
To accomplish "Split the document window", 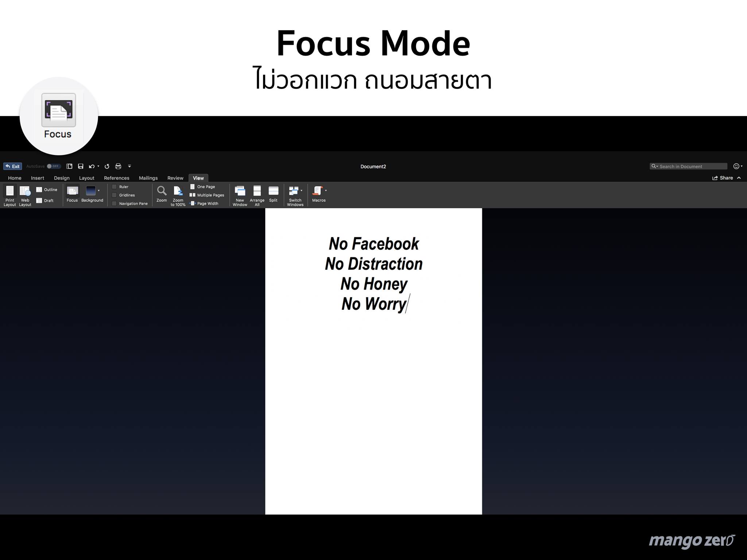I will pyautogui.click(x=273, y=191).
